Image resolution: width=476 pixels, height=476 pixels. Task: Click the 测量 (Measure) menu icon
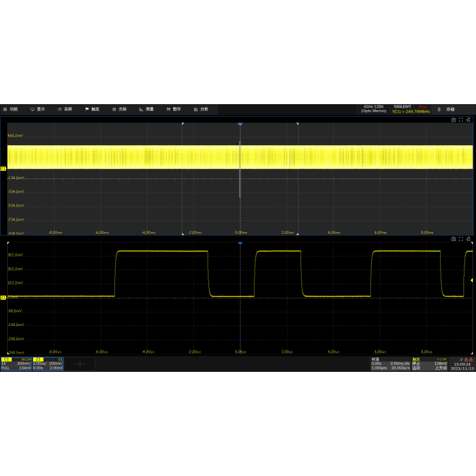pos(141,109)
